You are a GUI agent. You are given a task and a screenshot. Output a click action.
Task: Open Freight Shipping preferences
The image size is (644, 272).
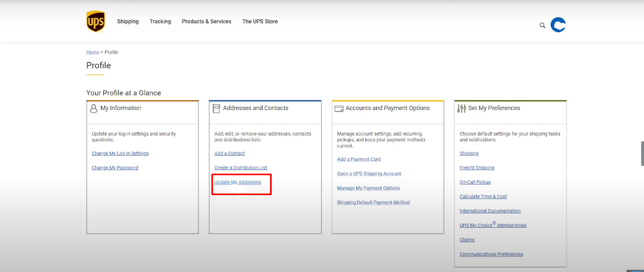click(477, 168)
